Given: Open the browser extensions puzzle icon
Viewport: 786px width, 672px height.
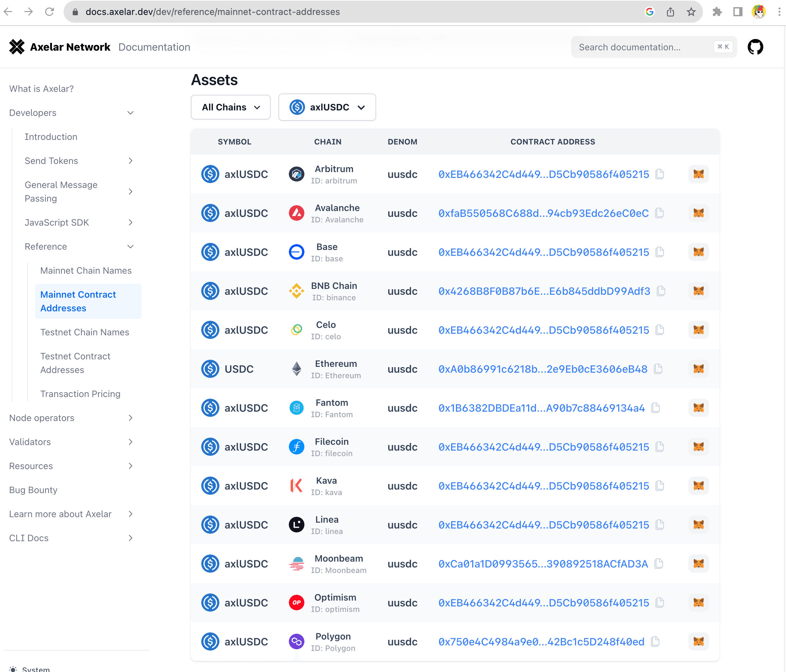Looking at the screenshot, I should 717,12.
